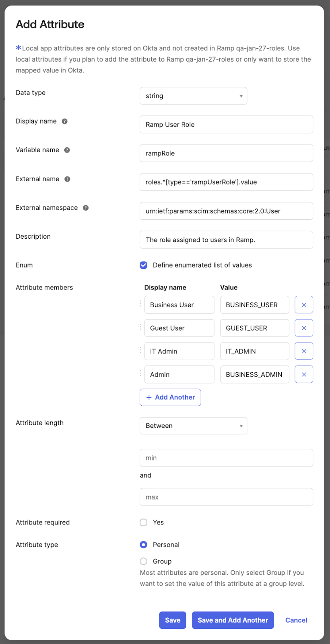Viewport: 330px width, 644px height.
Task: Grab drag handle of the Admin row
Action: pos(140,373)
